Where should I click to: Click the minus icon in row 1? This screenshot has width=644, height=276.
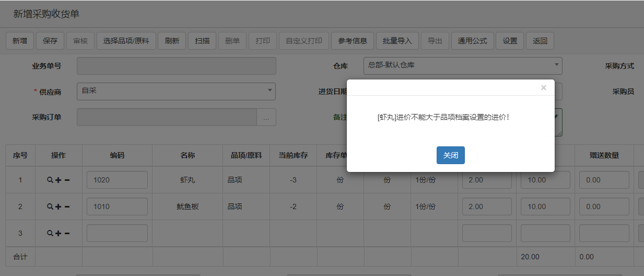point(67,180)
